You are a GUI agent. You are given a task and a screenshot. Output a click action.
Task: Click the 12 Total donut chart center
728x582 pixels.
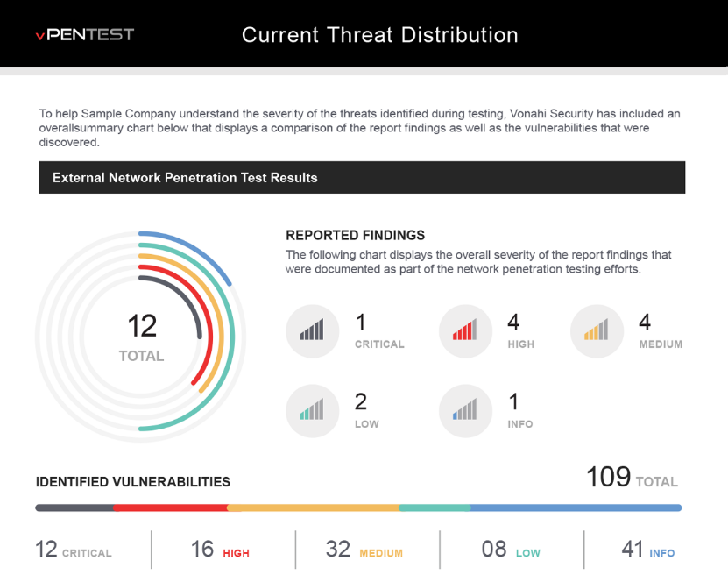coord(141,337)
